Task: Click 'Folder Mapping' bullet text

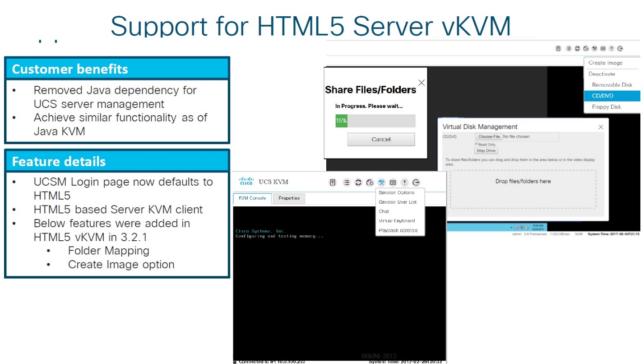Action: coord(109,251)
